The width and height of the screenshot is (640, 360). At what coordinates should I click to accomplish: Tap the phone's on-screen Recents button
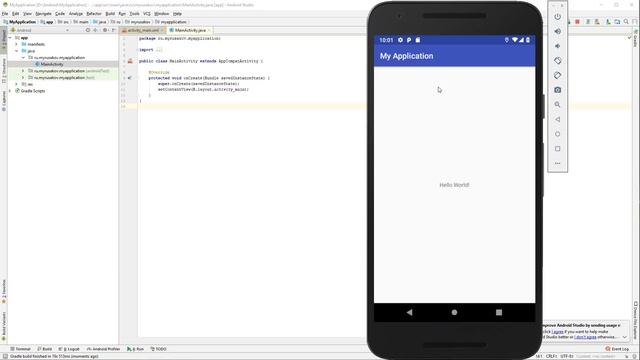click(x=499, y=312)
